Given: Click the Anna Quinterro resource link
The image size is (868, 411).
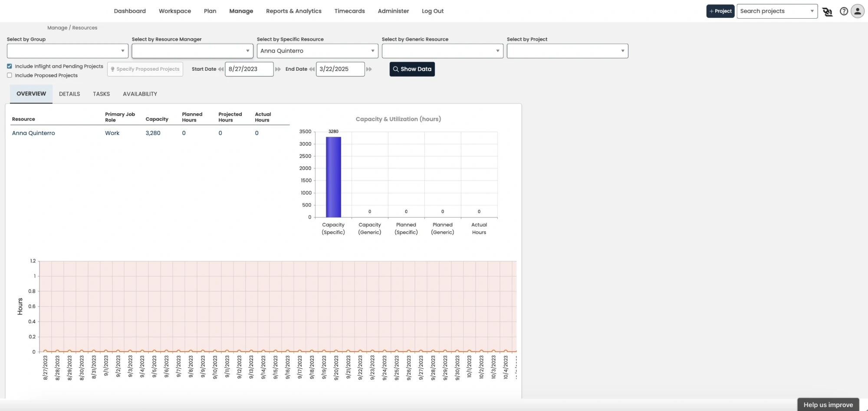Looking at the screenshot, I should 33,133.
